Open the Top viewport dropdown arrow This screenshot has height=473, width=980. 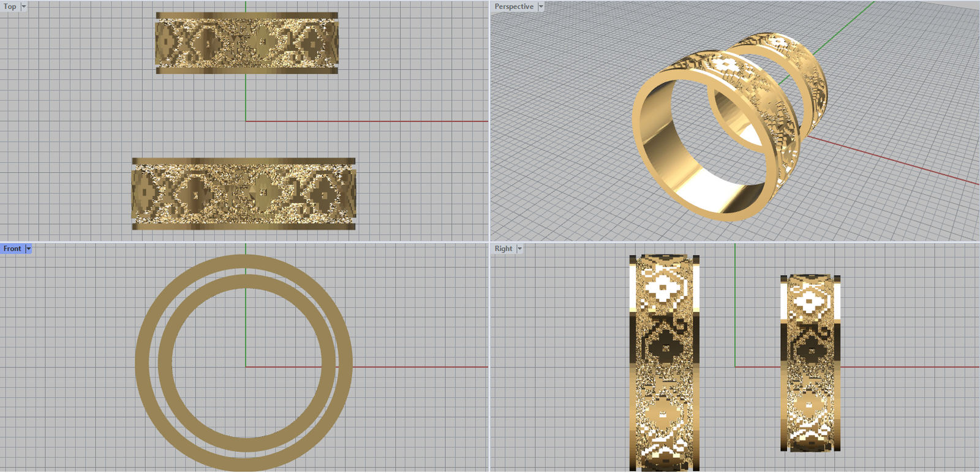click(24, 7)
